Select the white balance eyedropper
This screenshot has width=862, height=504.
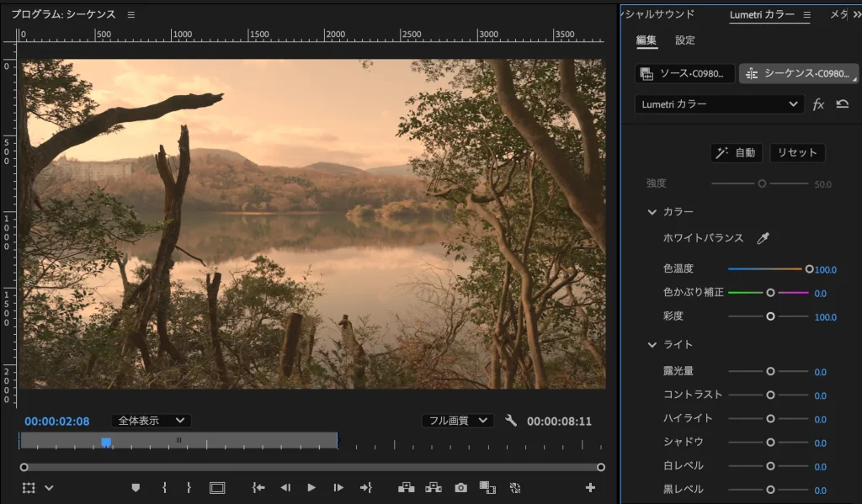763,238
